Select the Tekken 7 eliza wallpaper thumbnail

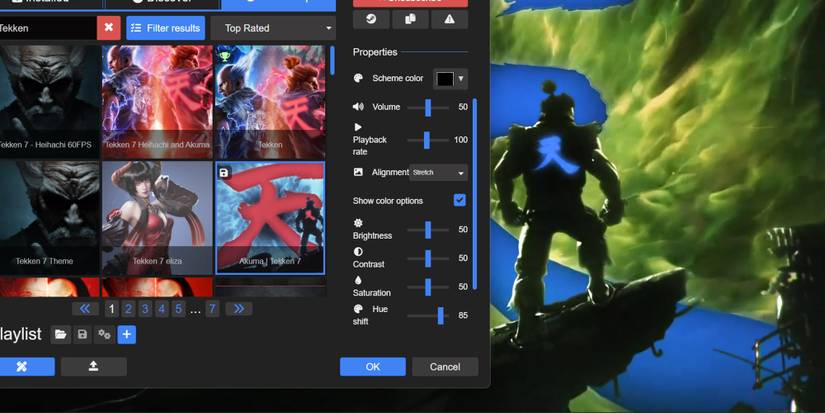157,217
